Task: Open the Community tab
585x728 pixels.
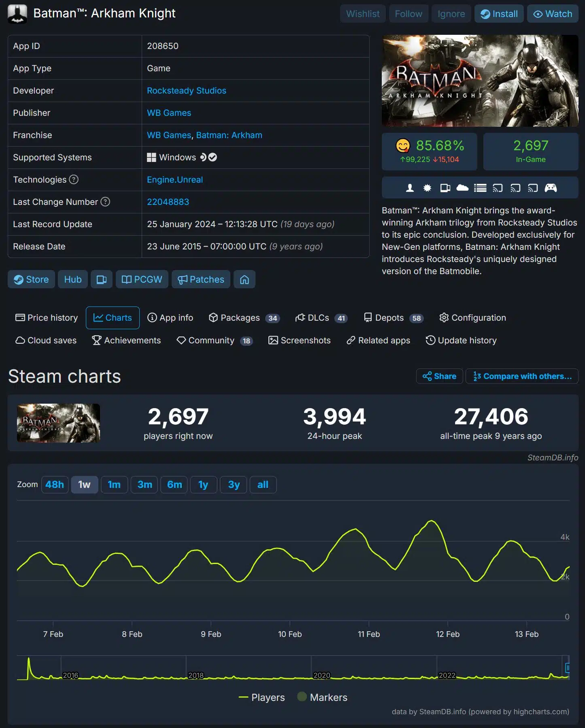Action: click(215, 341)
